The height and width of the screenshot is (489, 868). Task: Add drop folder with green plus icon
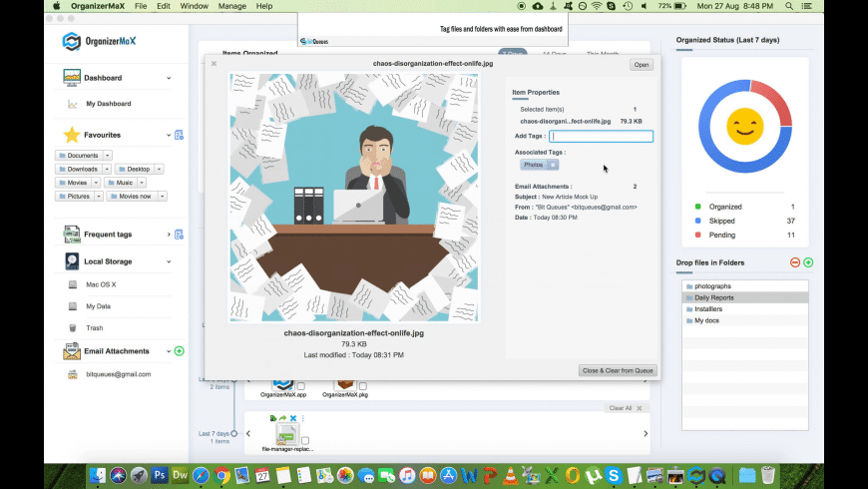coord(808,262)
